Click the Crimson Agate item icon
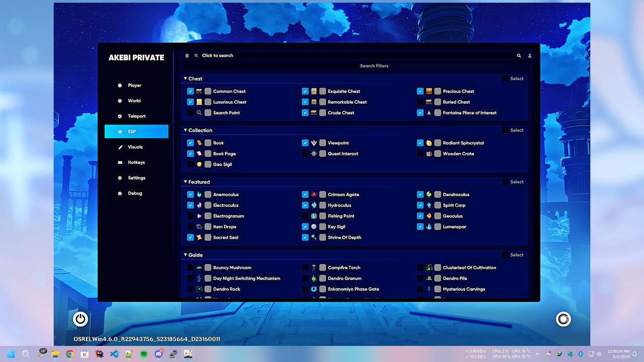 [x=314, y=195]
